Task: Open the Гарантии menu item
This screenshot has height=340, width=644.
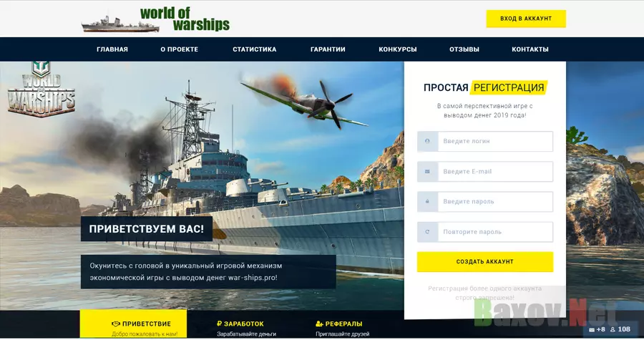Action: [x=328, y=49]
